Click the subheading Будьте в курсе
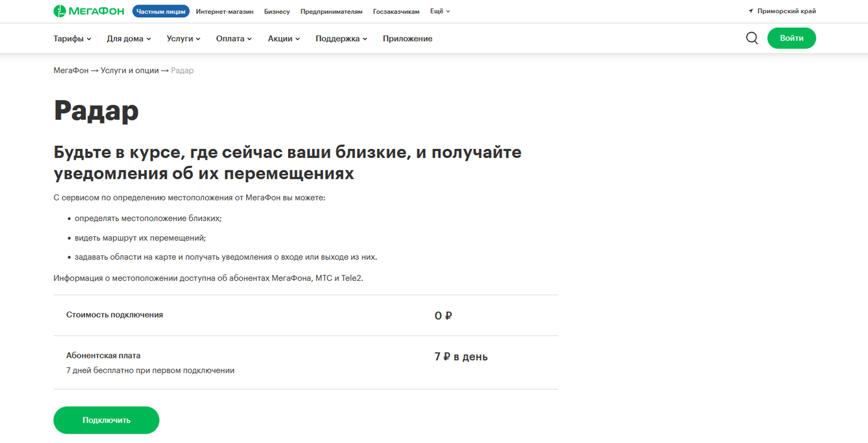This screenshot has width=868, height=443. point(288,163)
